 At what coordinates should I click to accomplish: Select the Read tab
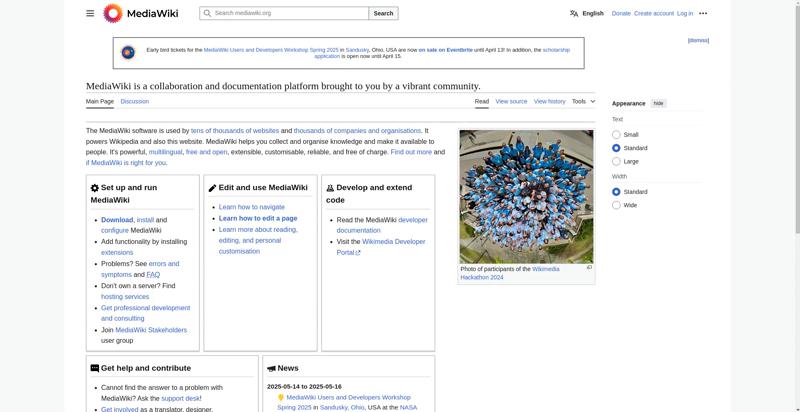(x=482, y=101)
